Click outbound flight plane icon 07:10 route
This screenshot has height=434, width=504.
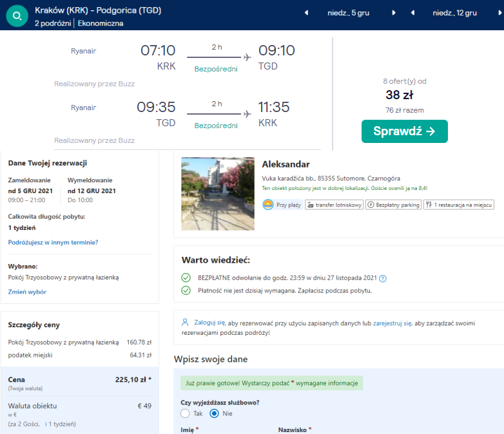click(x=247, y=57)
